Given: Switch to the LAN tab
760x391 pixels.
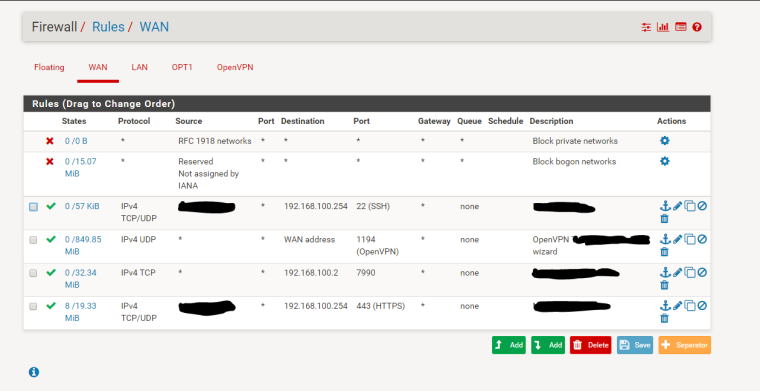Looking at the screenshot, I should (x=139, y=67).
